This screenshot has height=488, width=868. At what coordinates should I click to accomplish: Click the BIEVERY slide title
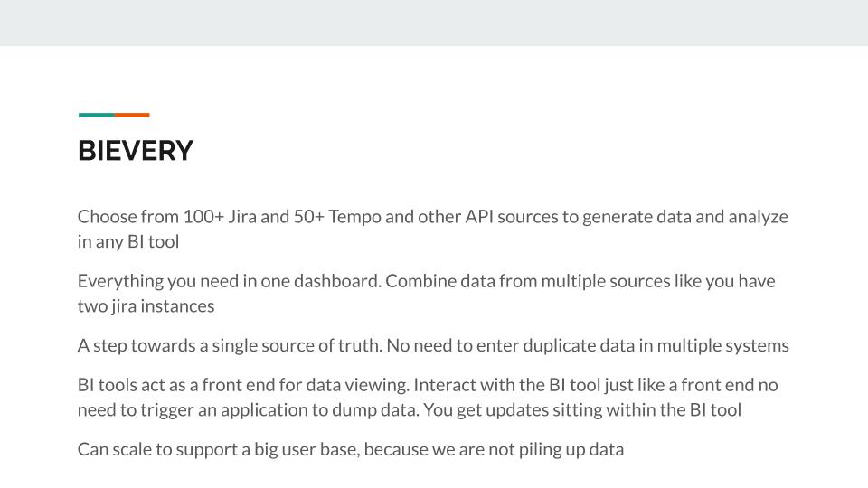coord(136,151)
